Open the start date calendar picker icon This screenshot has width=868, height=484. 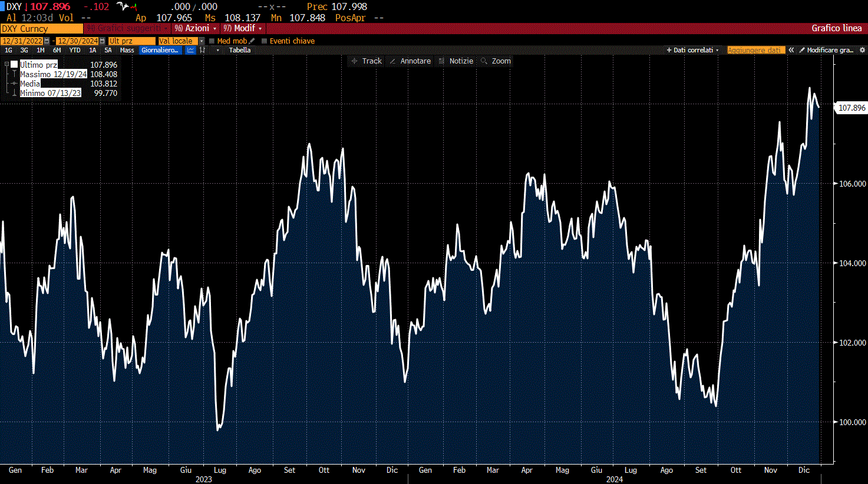click(x=47, y=41)
